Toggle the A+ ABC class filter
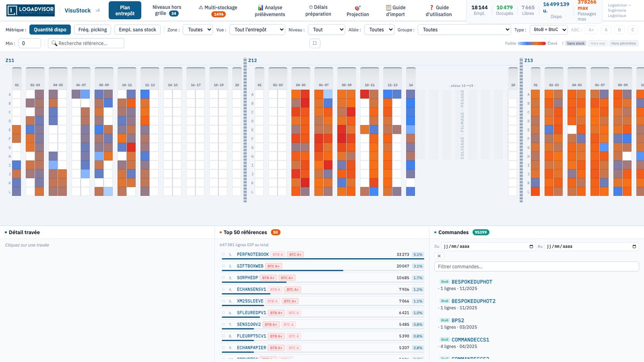The width and height of the screenshot is (644, 362). pyautogui.click(x=591, y=30)
